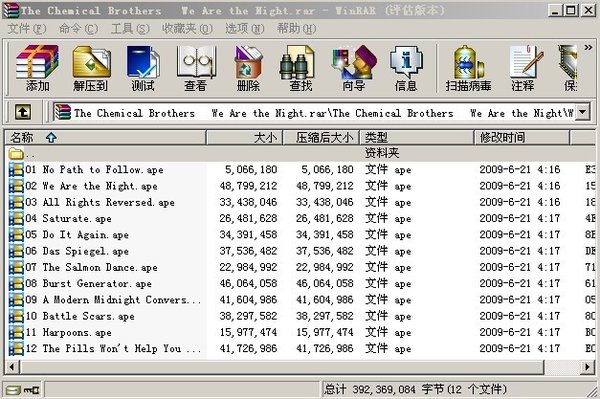Select file 11 Harpoons.ape
This screenshot has height=399, width=600.
point(300,332)
